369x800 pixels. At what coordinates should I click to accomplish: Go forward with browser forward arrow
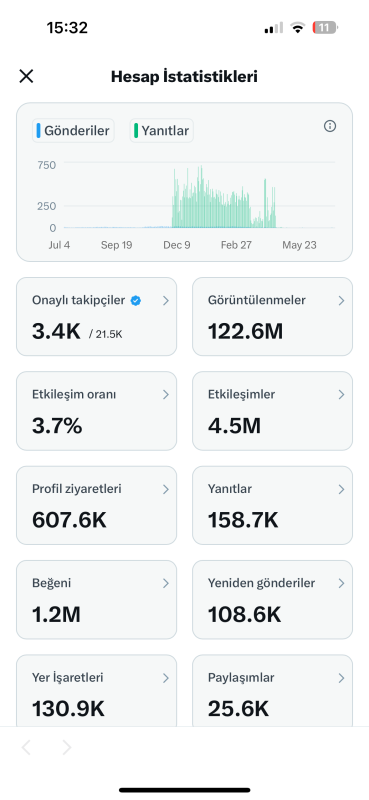pyautogui.click(x=66, y=747)
